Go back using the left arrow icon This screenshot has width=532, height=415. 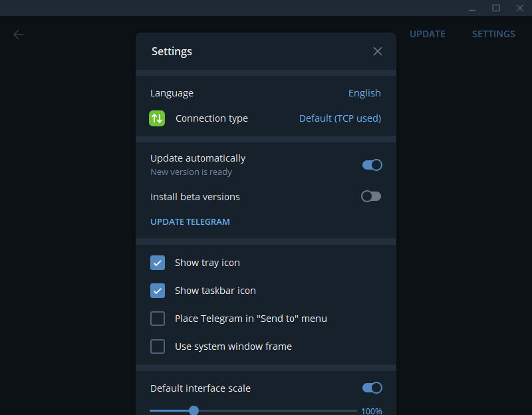(19, 35)
